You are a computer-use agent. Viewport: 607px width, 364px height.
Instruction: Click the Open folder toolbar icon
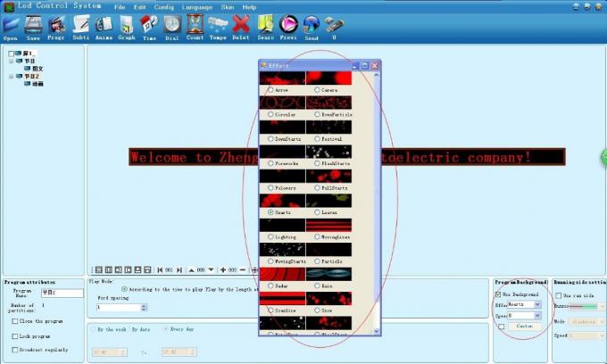11,25
